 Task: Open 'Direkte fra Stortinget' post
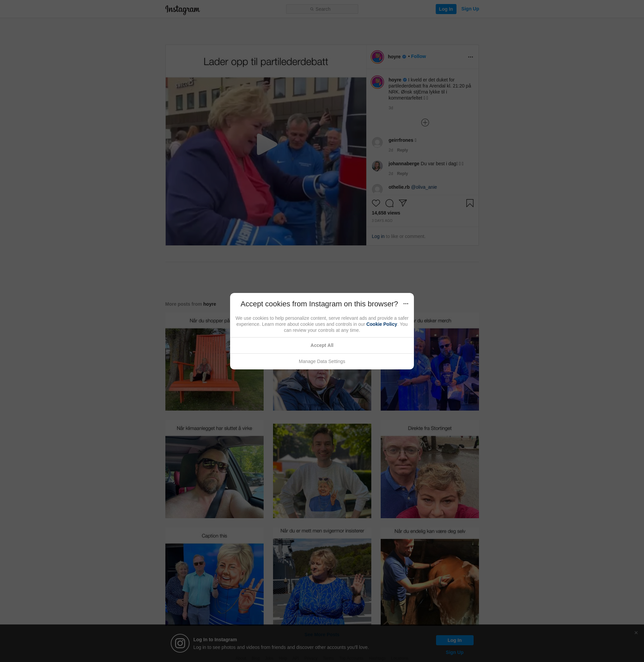(x=430, y=469)
